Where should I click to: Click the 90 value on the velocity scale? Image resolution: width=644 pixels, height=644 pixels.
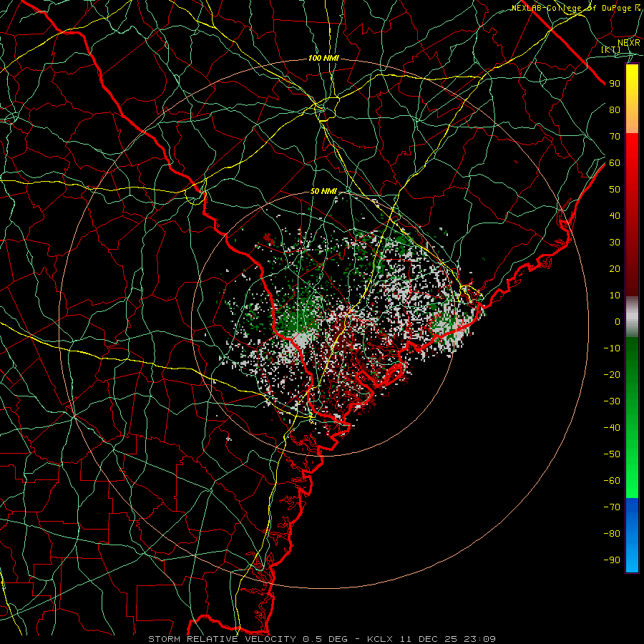615,84
